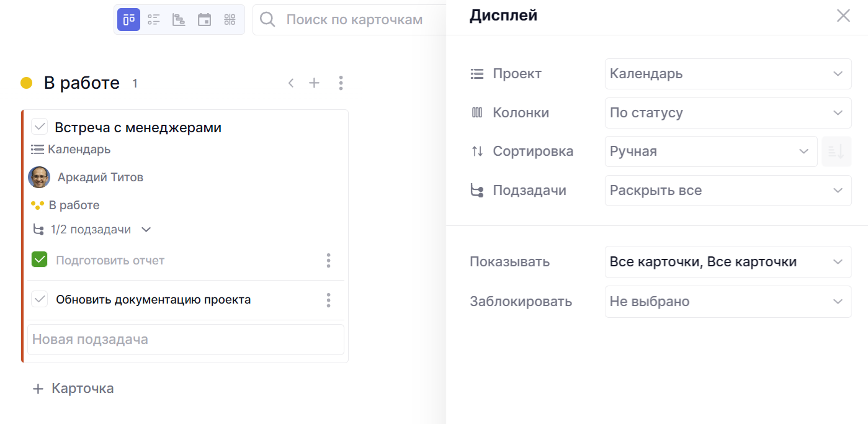
Task: Open options menu for «Подготовить отчет» subtask
Action: tap(328, 261)
